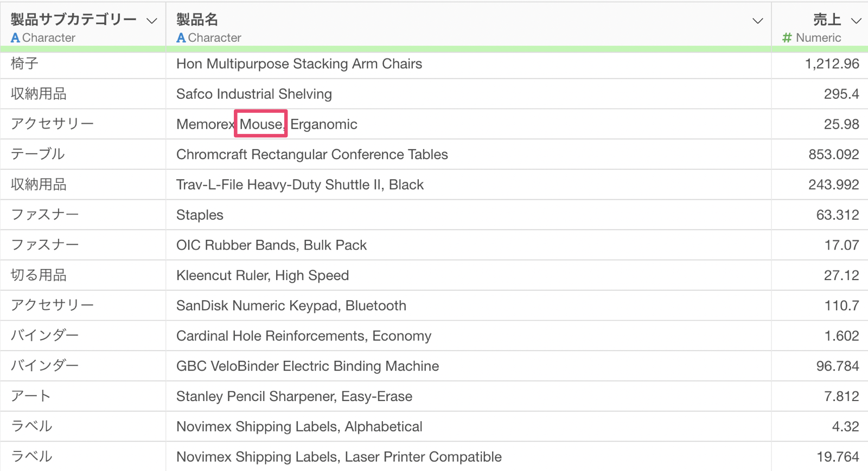This screenshot has width=868, height=471.
Task: Select cell Hon Multipurpose Stacking Arm Chairs
Action: point(299,64)
